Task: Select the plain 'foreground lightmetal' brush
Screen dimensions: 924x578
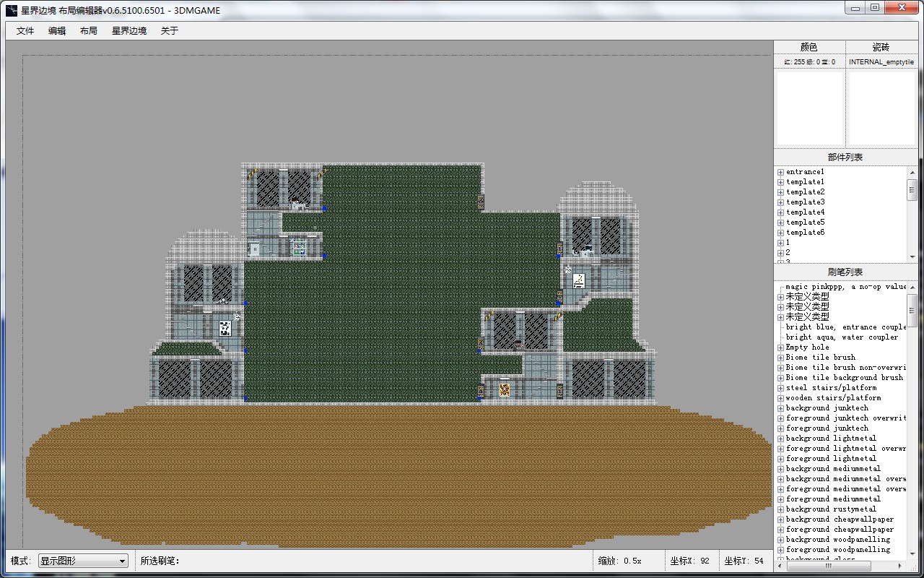Action: coord(832,459)
